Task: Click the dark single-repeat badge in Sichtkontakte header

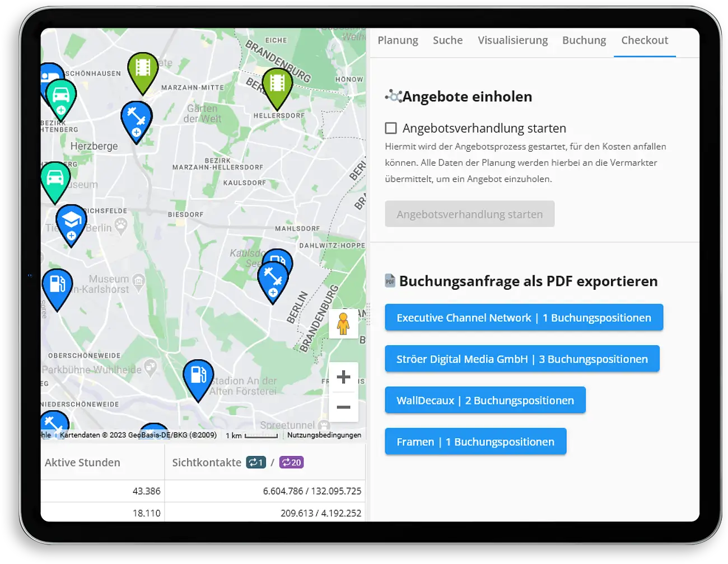Action: point(256,462)
